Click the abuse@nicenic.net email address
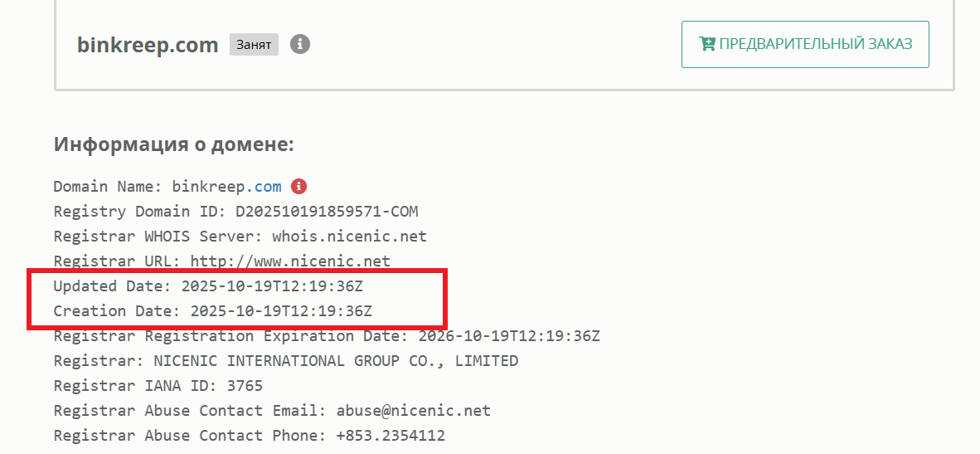The image size is (980, 454). coord(413,411)
